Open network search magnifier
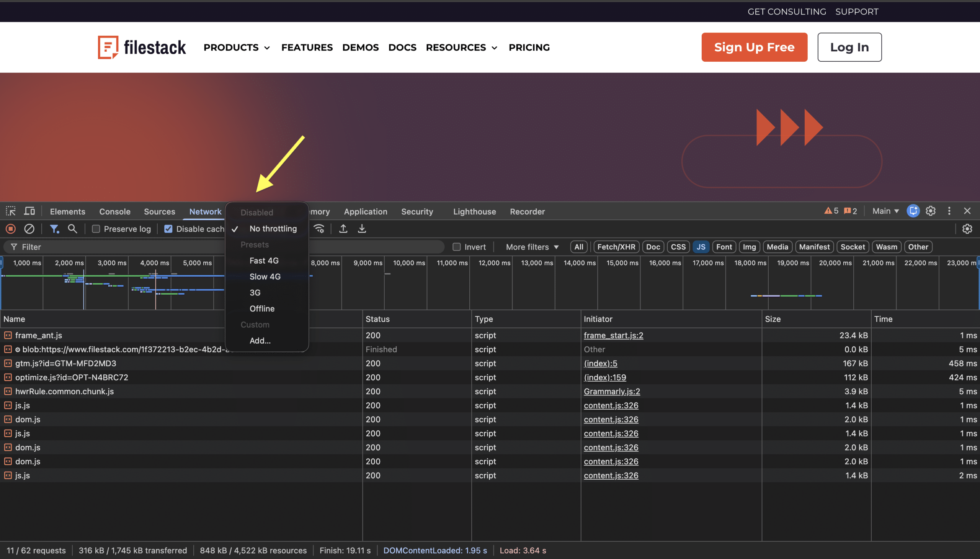Viewport: 980px width, 559px height. (72, 229)
